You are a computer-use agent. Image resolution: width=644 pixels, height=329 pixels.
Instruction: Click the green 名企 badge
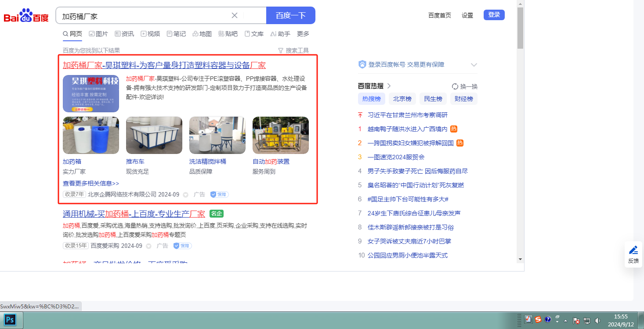click(x=217, y=214)
